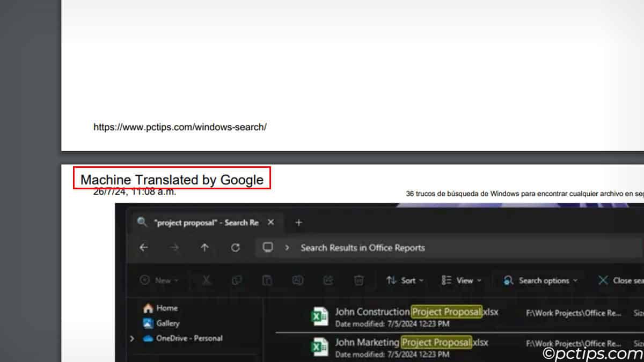Click the Rename icon in toolbar
Viewport: 644px width, 362px height.
pyautogui.click(x=297, y=280)
